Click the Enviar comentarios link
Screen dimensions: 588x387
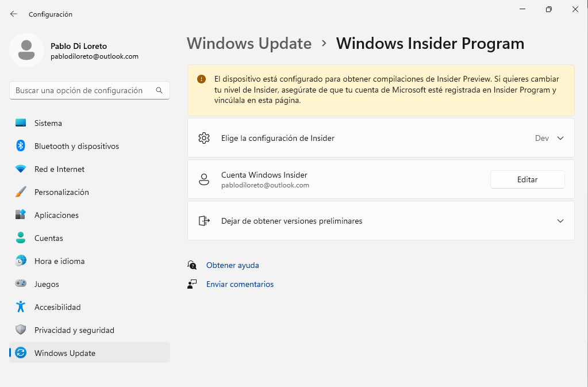coord(240,284)
